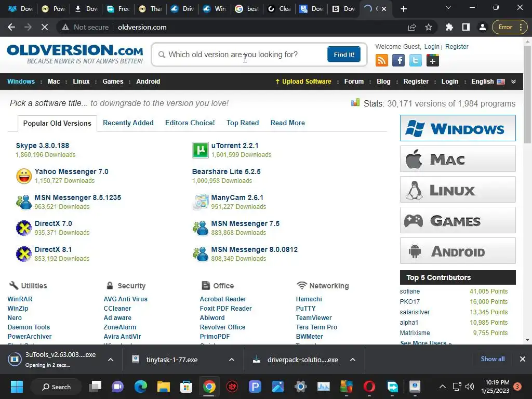The width and height of the screenshot is (532, 399).
Task: Share this page from the address bar
Action: pyautogui.click(x=412, y=27)
